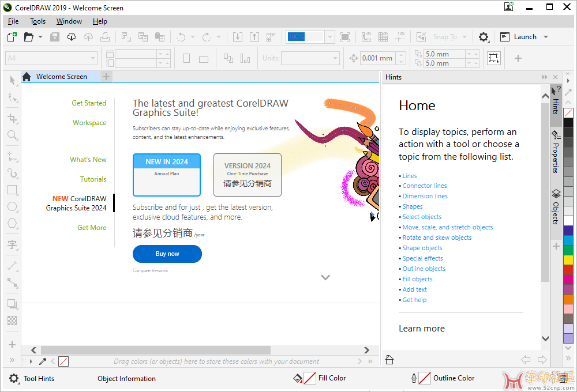Open the Special effects hint topic
This screenshot has height=392, width=577.
tap(422, 258)
